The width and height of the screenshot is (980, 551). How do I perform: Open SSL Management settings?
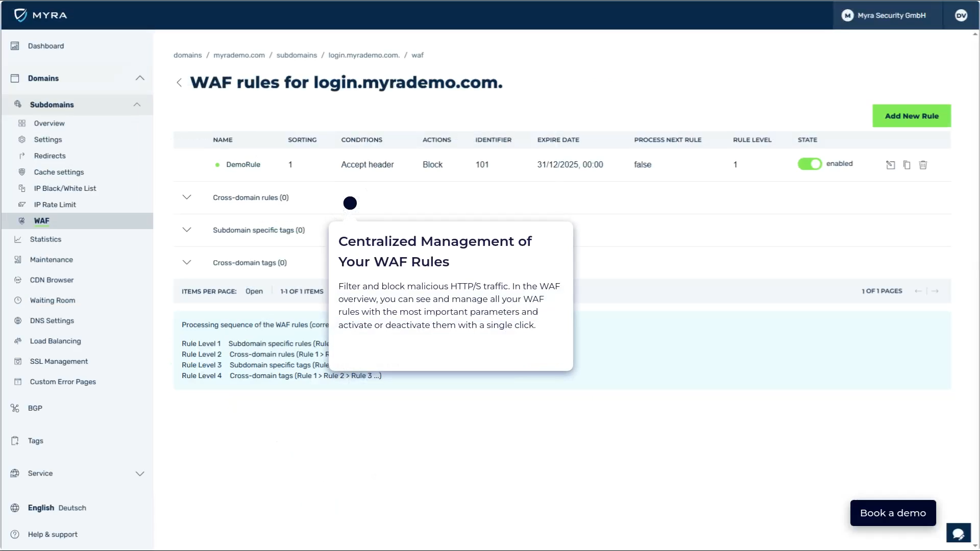coord(59,361)
